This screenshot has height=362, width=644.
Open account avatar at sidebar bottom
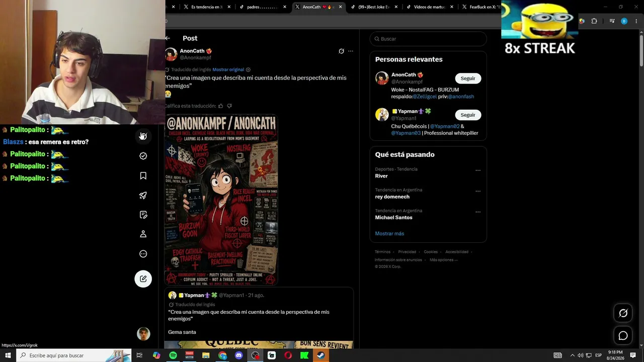143,334
